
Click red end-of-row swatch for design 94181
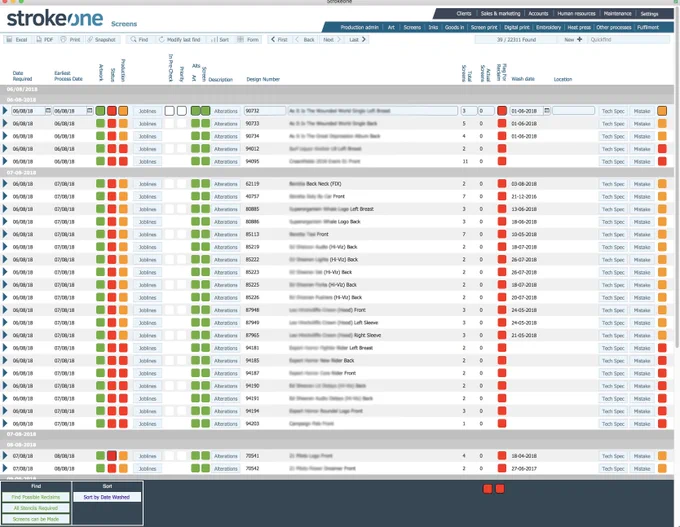pos(662,348)
